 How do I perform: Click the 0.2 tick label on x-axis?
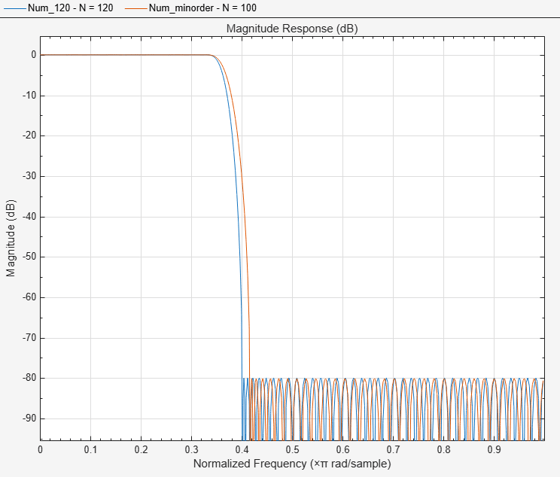[x=141, y=450]
